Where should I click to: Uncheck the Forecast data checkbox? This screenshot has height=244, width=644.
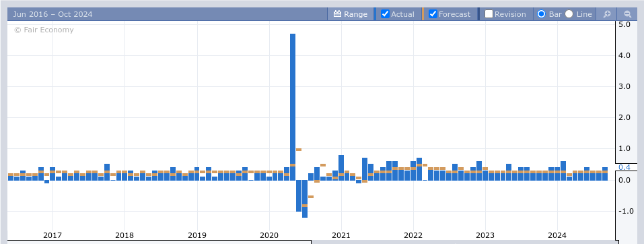433,14
